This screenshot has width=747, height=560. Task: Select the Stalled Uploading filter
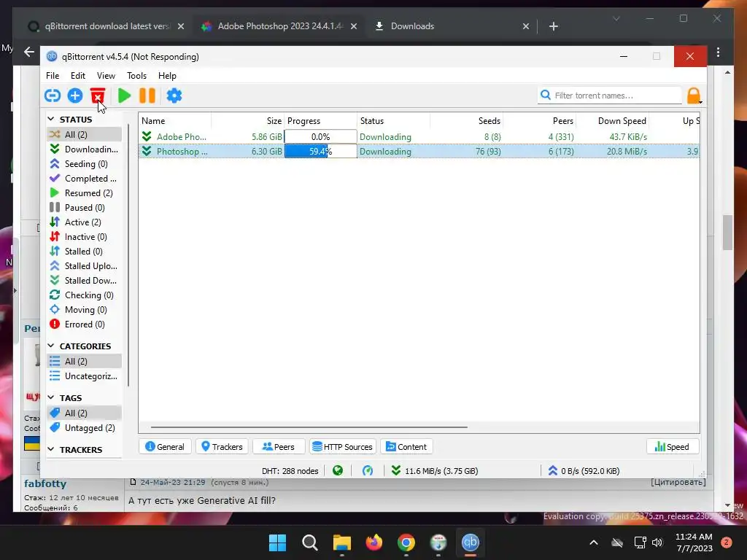click(x=84, y=266)
